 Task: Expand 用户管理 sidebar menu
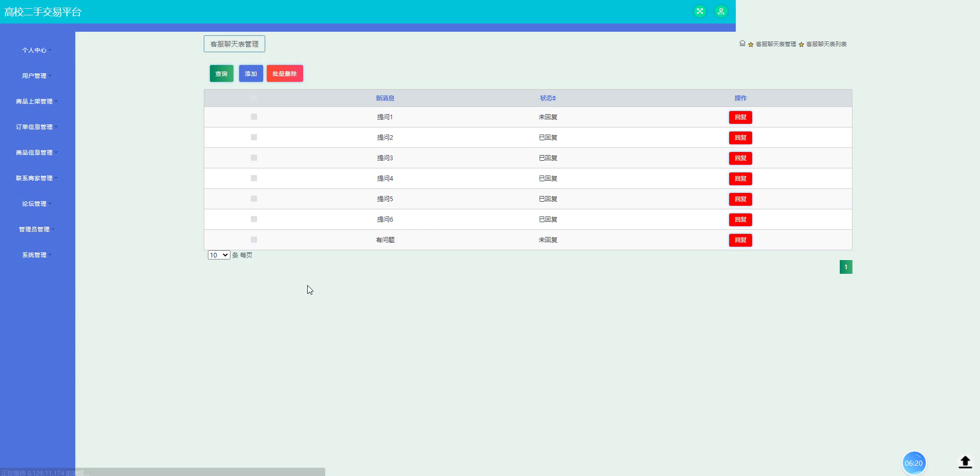(x=36, y=76)
